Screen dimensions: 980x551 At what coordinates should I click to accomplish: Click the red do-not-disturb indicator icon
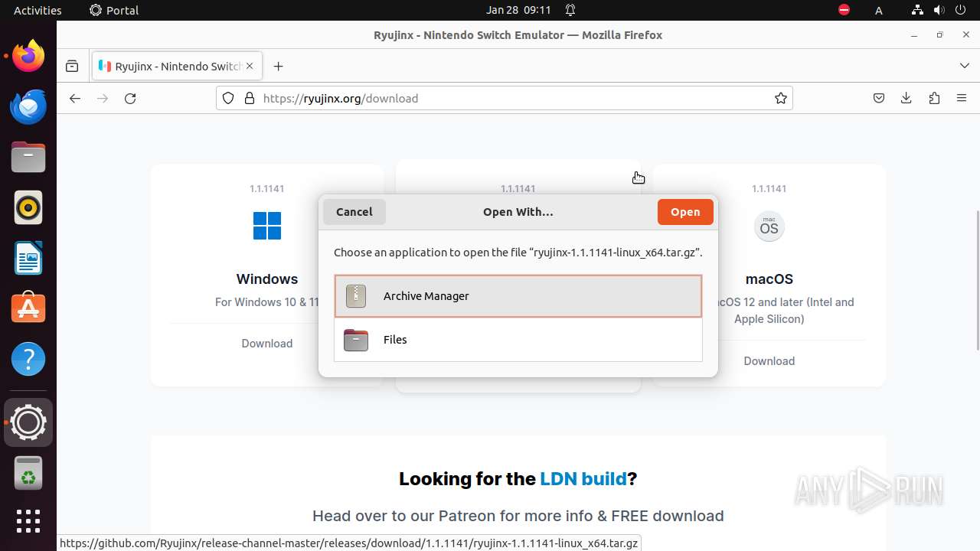point(844,10)
